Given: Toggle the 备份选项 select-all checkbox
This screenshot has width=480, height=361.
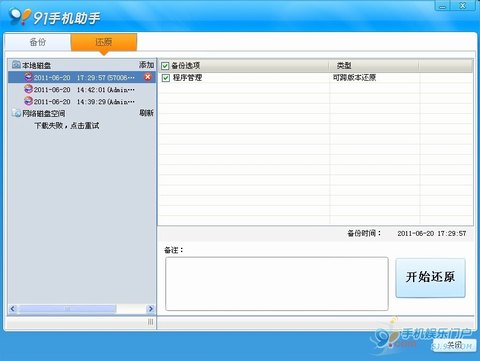Looking at the screenshot, I should pyautogui.click(x=165, y=66).
